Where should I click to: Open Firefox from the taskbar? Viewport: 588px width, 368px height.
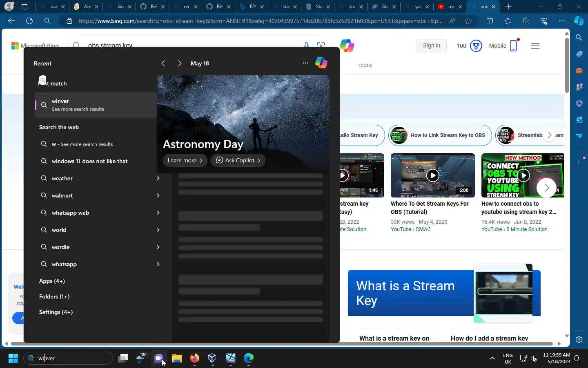click(x=195, y=358)
